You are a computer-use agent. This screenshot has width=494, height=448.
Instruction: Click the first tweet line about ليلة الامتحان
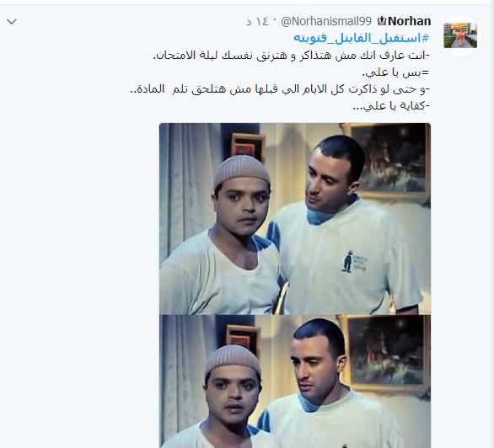pyautogui.click(x=292, y=56)
